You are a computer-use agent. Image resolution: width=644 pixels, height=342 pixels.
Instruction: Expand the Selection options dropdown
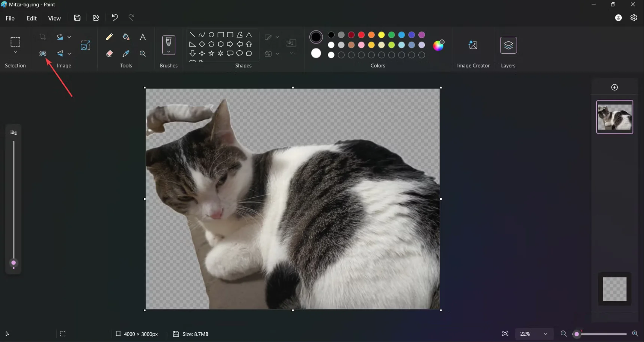(x=15, y=52)
